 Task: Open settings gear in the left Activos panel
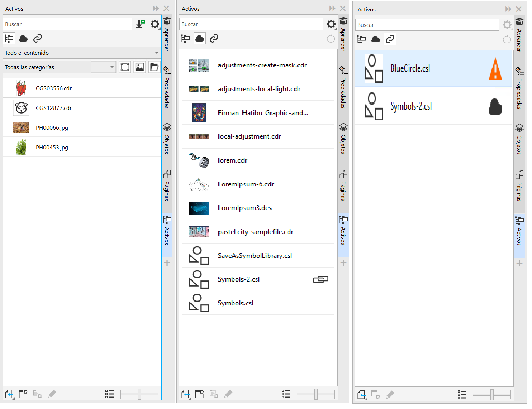pos(155,24)
